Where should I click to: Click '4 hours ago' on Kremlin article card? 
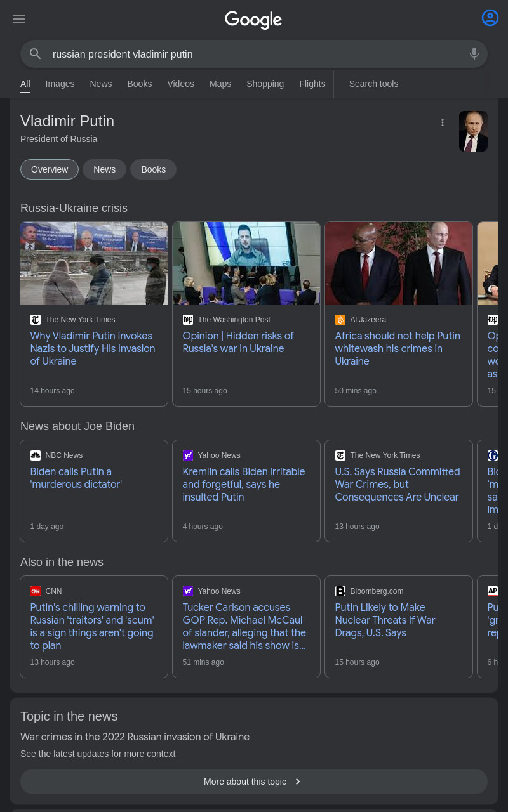tap(203, 527)
